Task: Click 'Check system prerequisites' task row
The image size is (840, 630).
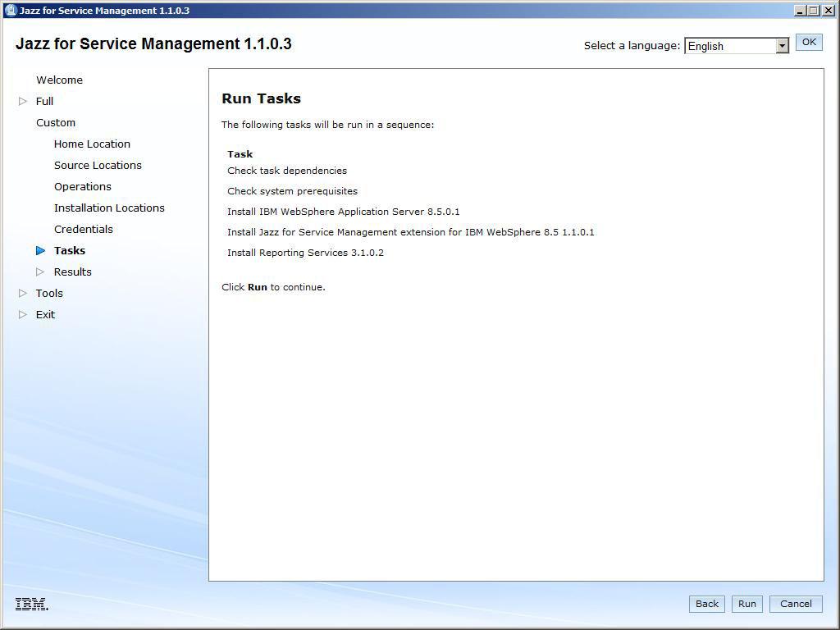Action: (x=293, y=191)
